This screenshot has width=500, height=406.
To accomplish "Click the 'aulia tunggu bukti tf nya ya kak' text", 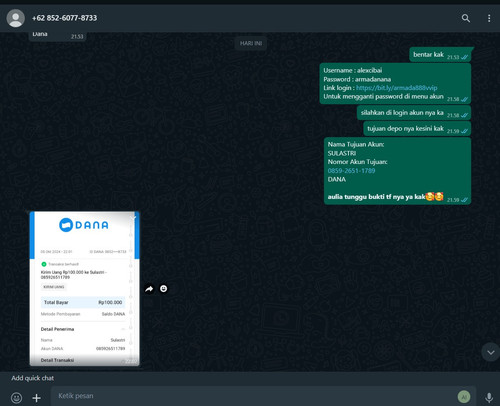I will pos(376,197).
